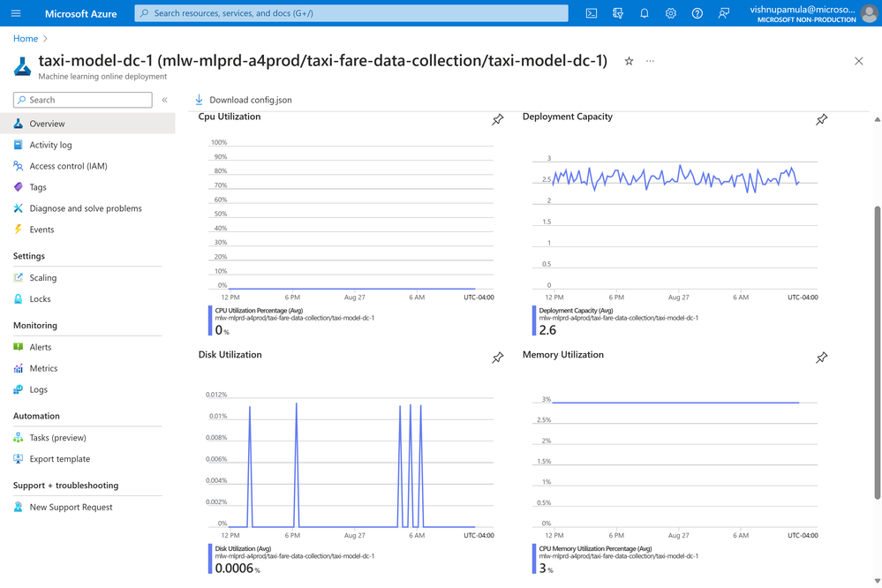Click the CPU Utilization Percentage (Avg) legend
The width and height of the screenshot is (882, 588).
click(259, 311)
